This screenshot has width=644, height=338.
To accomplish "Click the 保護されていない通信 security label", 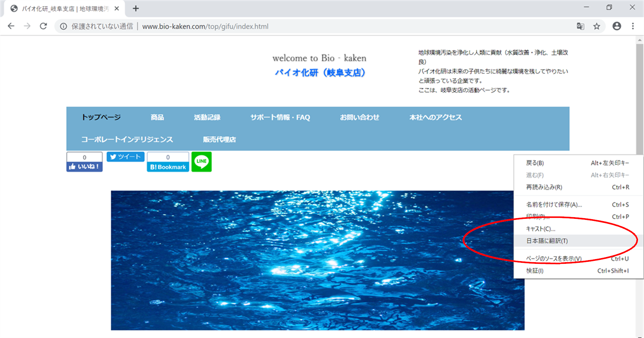I will point(102,26).
